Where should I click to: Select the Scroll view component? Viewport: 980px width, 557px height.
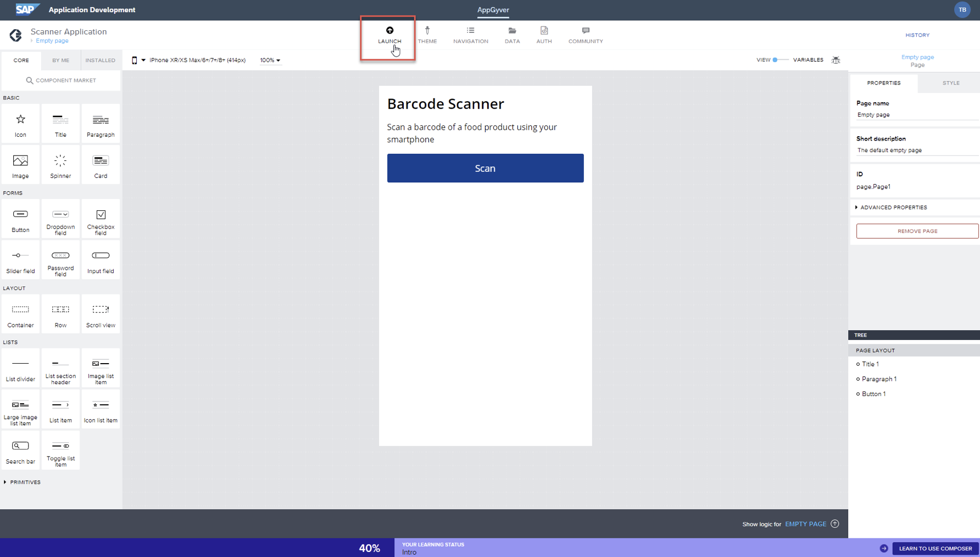pos(101,314)
